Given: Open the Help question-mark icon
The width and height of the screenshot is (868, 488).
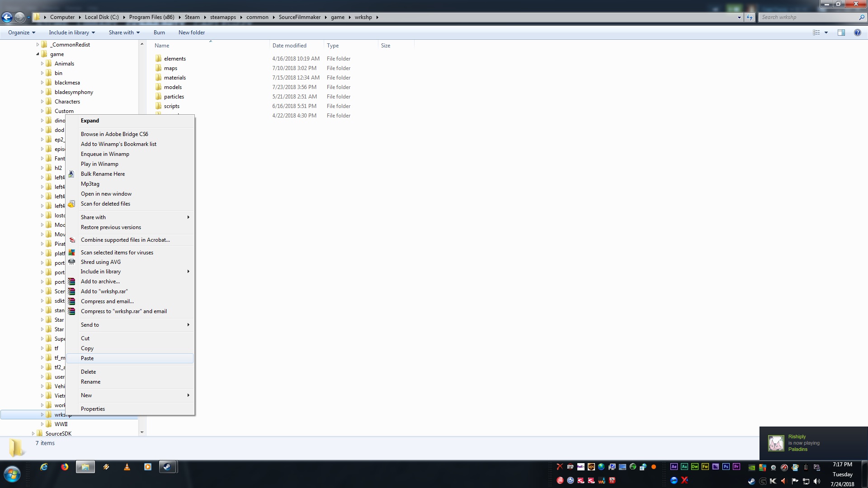Looking at the screenshot, I should pyautogui.click(x=857, y=33).
